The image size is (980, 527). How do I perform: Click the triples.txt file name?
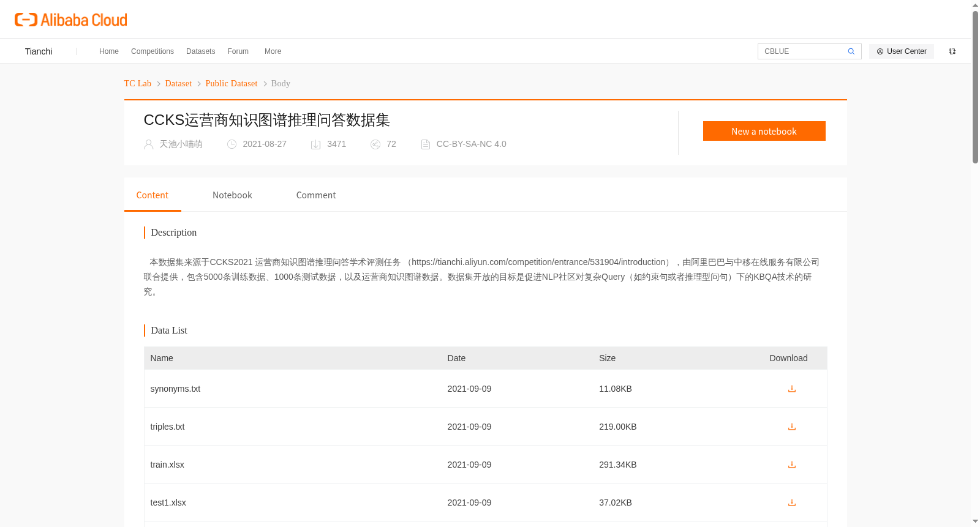[x=167, y=427]
